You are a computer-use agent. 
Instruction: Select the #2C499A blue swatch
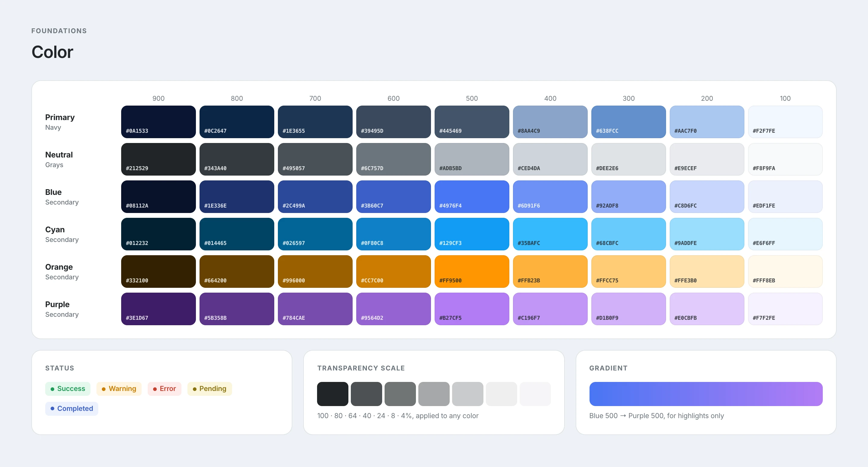(315, 197)
